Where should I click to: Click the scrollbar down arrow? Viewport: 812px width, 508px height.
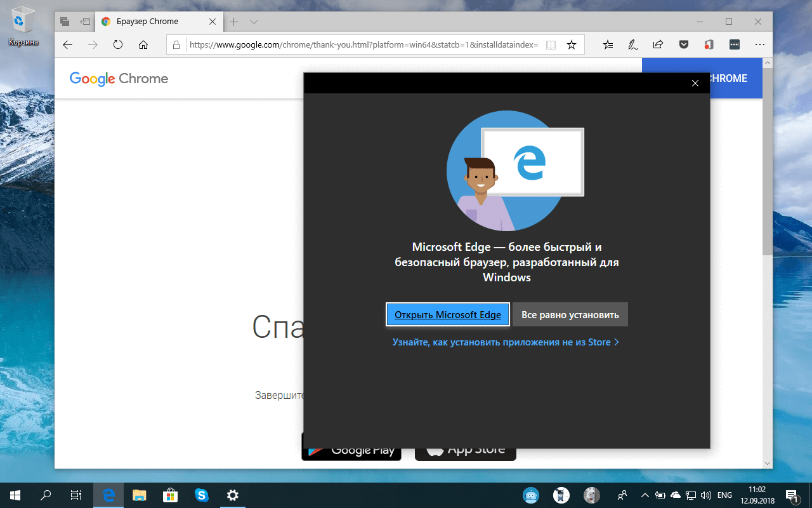(768, 464)
